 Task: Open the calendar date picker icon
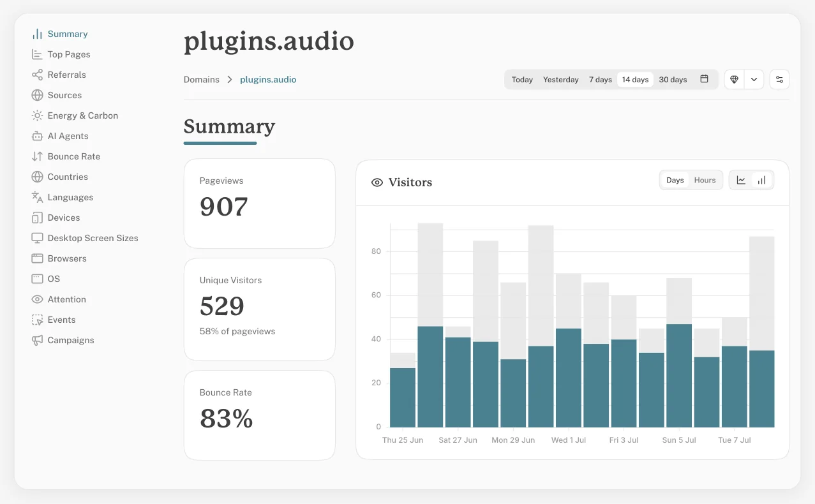click(705, 79)
